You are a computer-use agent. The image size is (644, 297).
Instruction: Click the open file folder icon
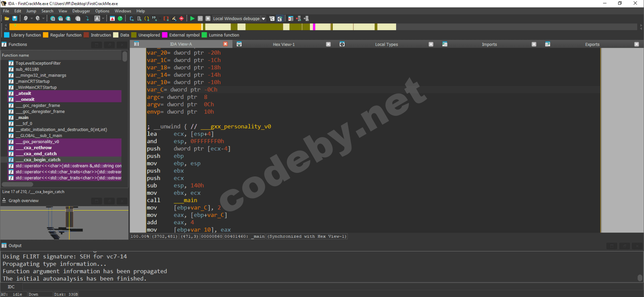point(6,18)
